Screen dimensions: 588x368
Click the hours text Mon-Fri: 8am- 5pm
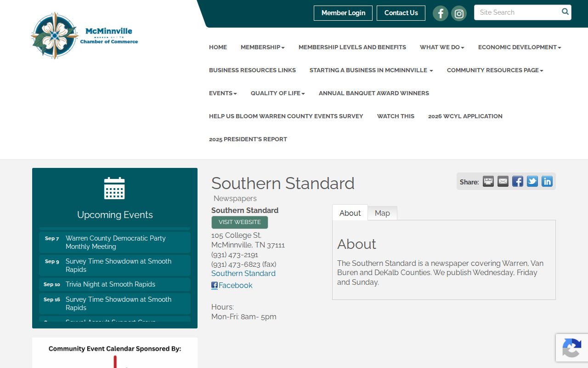(244, 316)
